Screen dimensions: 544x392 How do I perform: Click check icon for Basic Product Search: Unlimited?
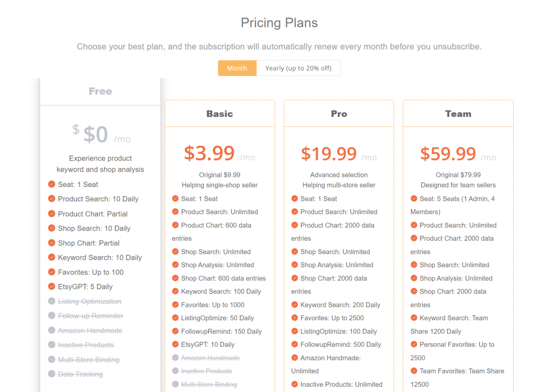click(x=175, y=211)
